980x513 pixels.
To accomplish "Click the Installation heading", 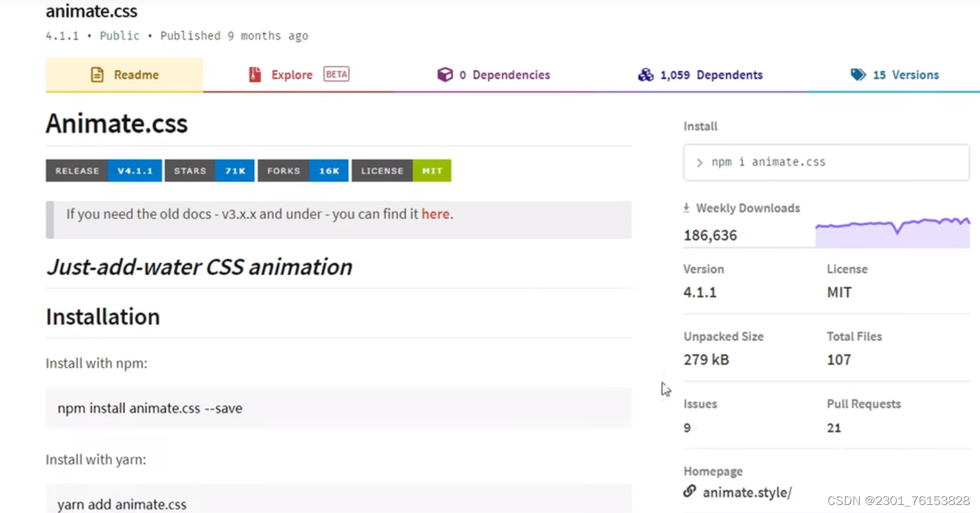I will 103,316.
